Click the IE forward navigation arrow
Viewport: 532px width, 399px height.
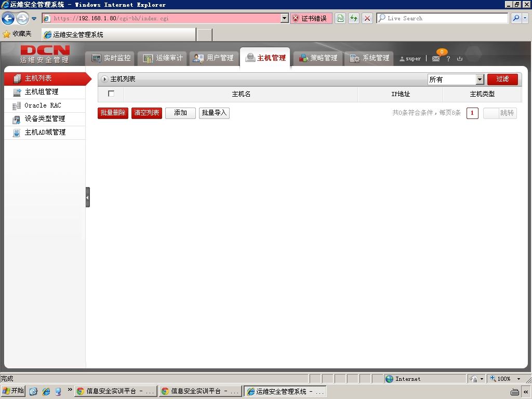pos(22,18)
